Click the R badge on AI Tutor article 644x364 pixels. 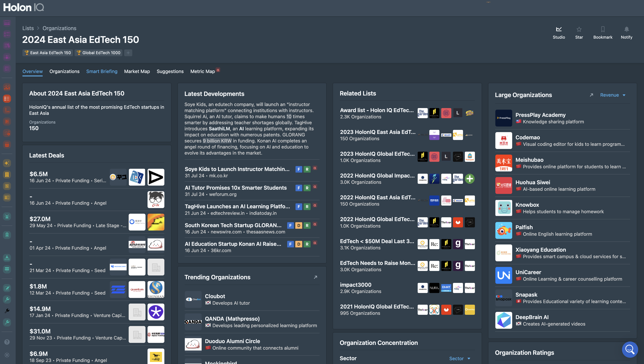point(307,188)
